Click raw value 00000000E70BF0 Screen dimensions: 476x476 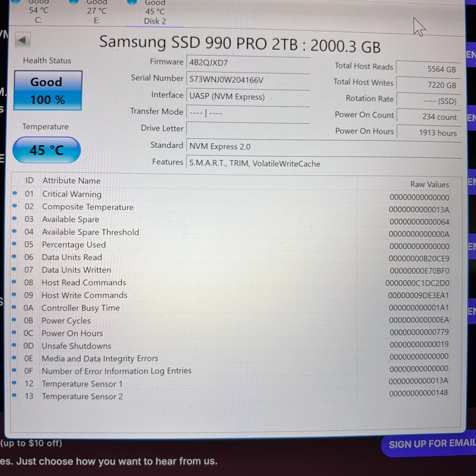click(x=419, y=271)
